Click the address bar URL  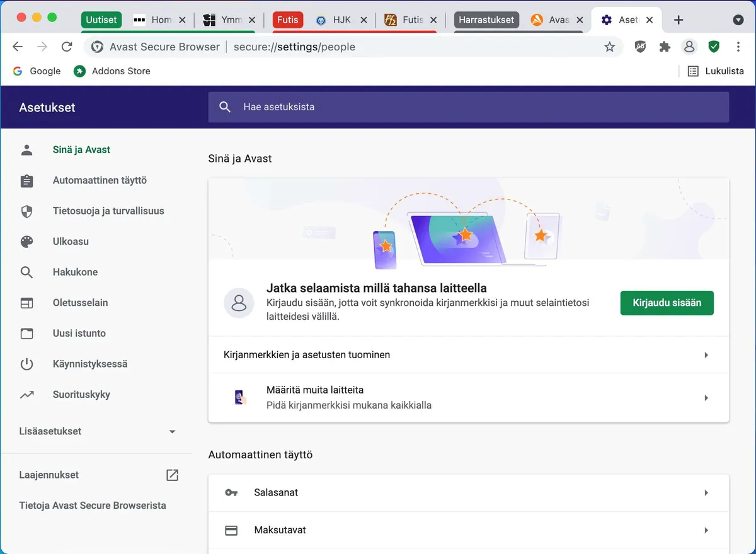294,47
